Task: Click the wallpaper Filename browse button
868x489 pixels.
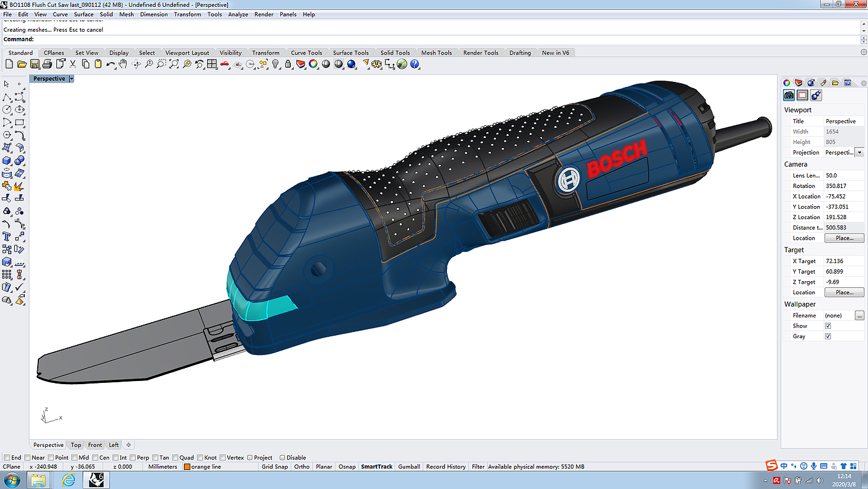Action: 859,315
